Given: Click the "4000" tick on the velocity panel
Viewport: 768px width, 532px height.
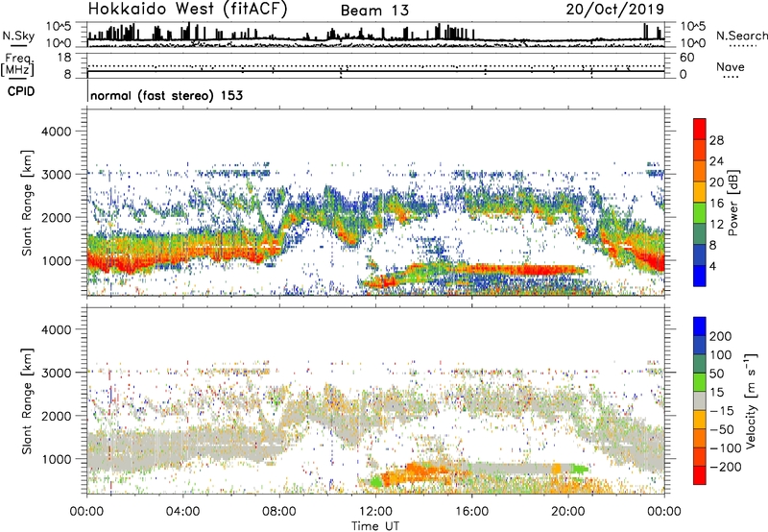Looking at the screenshot, I should pos(57,329).
